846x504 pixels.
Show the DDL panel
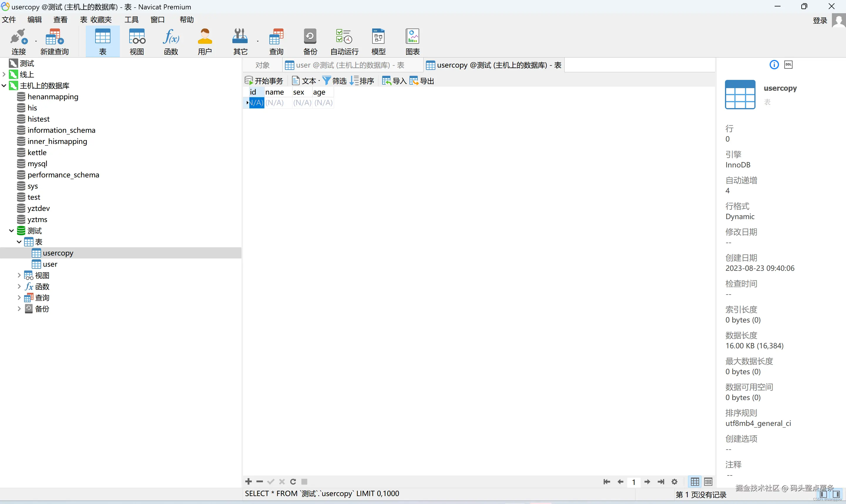pos(788,65)
